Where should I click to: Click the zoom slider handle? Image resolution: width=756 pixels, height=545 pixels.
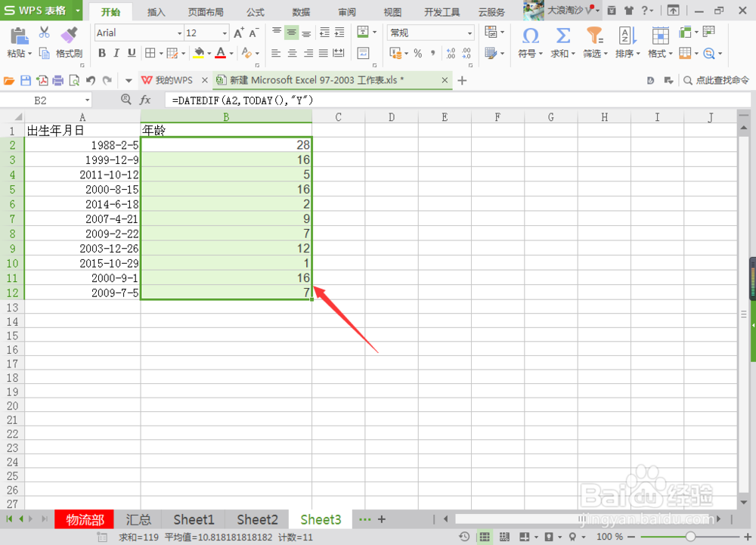pos(690,537)
